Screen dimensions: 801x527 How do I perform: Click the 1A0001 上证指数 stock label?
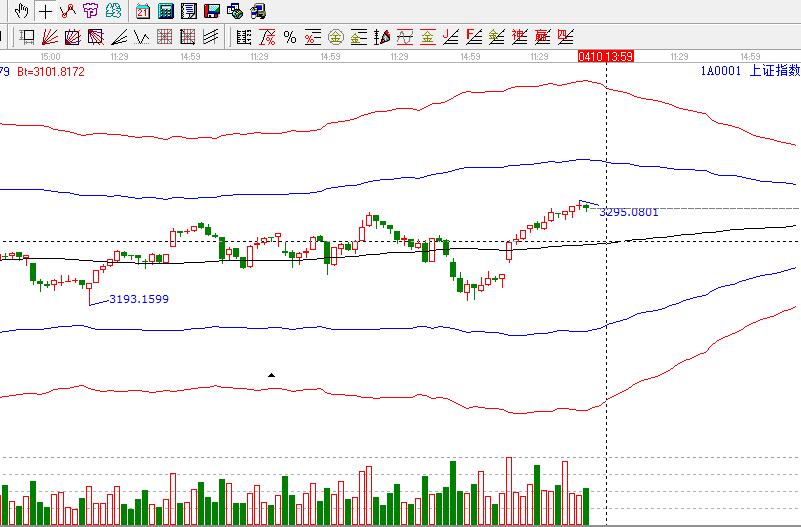(x=749, y=71)
